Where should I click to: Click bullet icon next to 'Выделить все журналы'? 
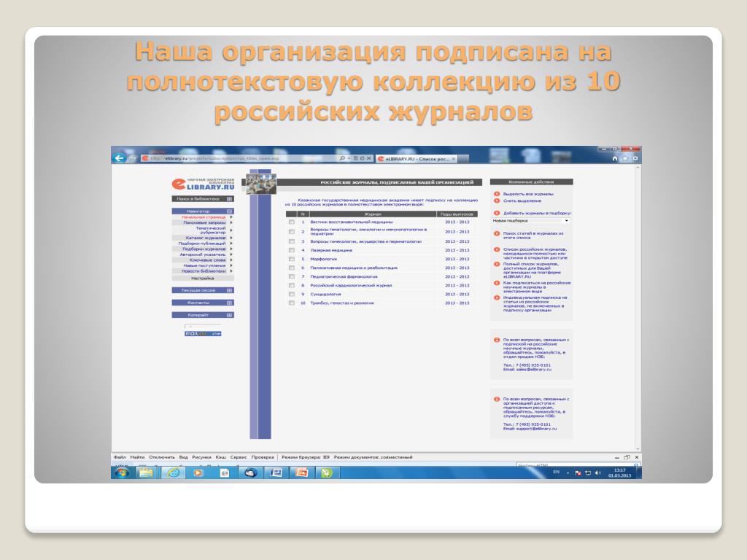point(497,194)
